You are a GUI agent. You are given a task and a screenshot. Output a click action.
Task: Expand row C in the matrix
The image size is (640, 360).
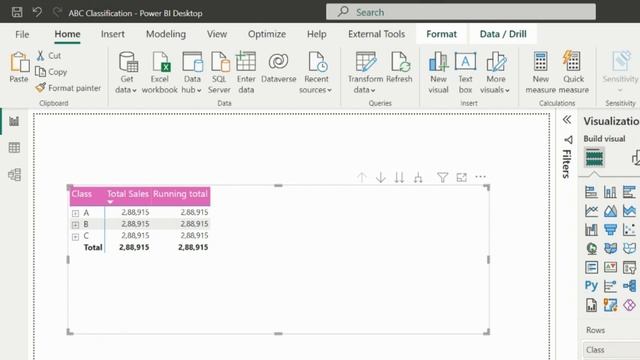point(75,236)
